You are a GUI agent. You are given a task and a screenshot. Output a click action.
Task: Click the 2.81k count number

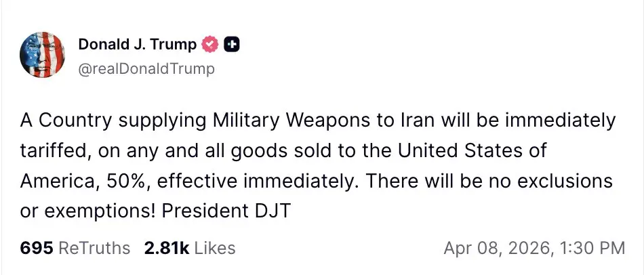(x=167, y=248)
